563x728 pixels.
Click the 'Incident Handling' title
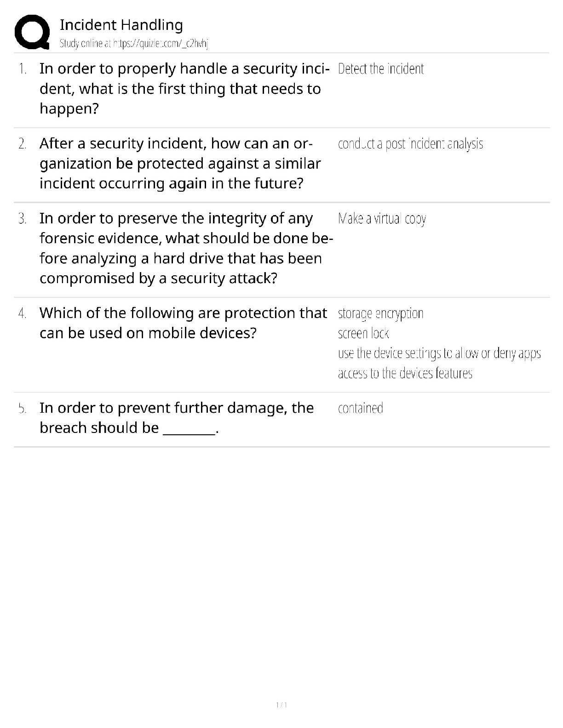point(121,25)
